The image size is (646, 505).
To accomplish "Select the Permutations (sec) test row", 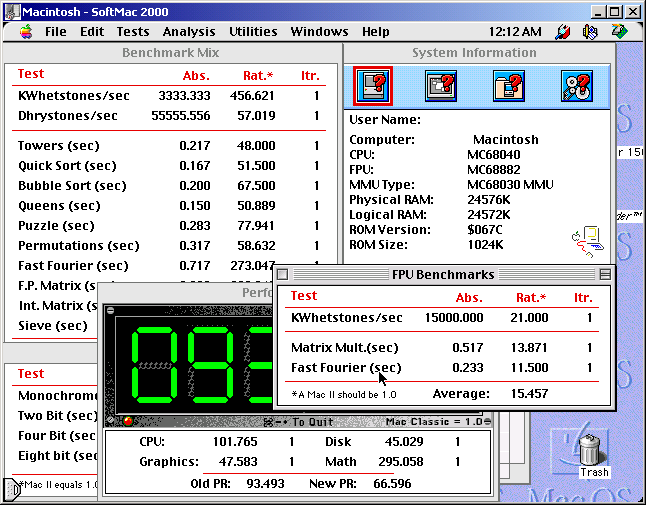I will click(169, 245).
